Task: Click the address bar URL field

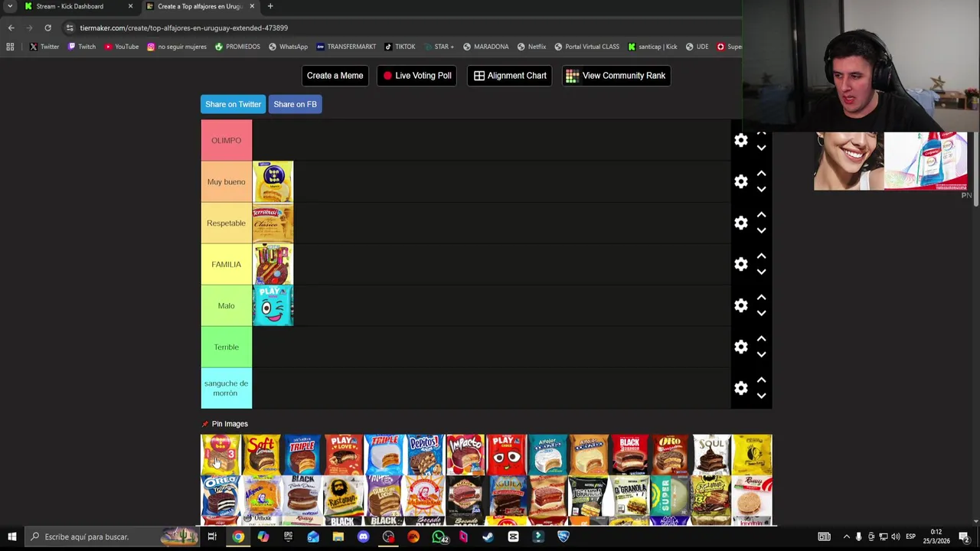Action: [398, 28]
